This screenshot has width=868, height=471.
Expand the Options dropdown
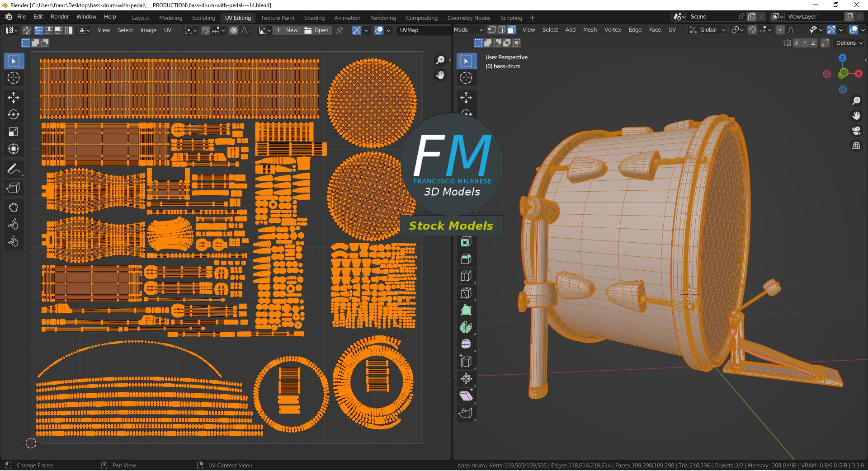point(849,43)
